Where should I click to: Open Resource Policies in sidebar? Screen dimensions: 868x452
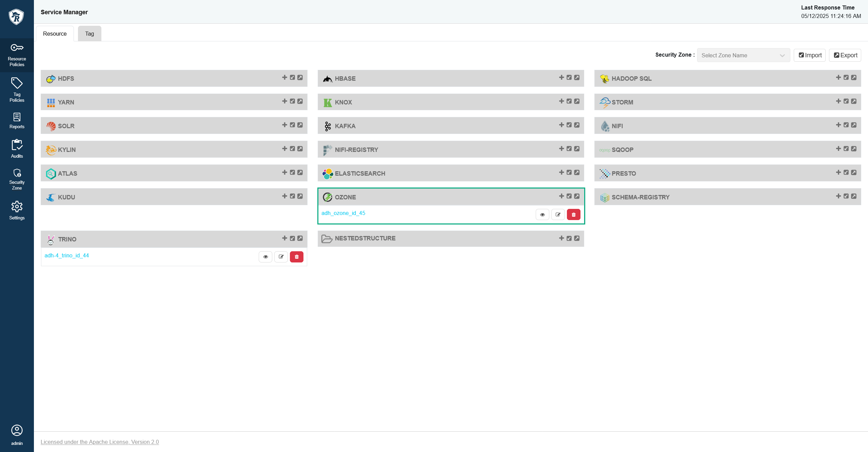[x=17, y=55]
